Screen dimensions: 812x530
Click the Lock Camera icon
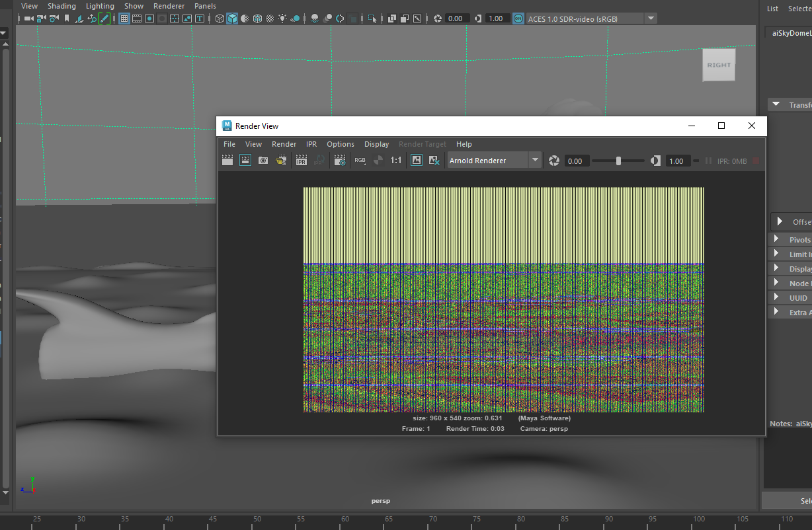click(x=42, y=19)
